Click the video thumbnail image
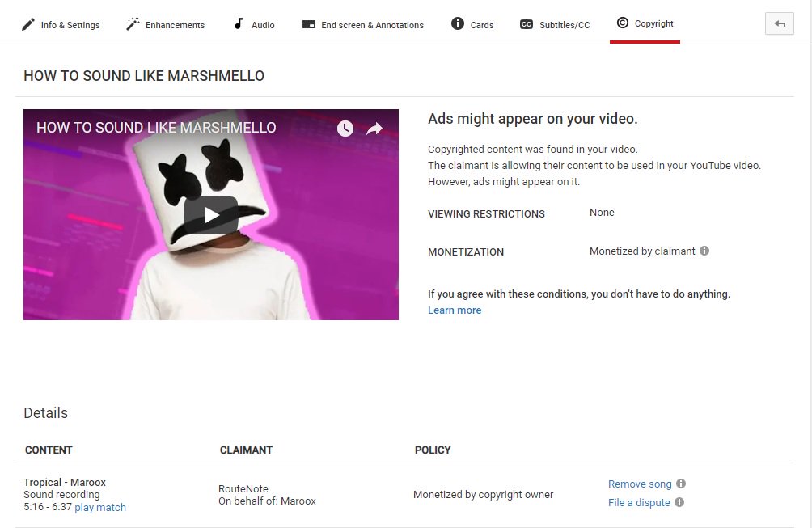The width and height of the screenshot is (812, 528). pos(211,214)
